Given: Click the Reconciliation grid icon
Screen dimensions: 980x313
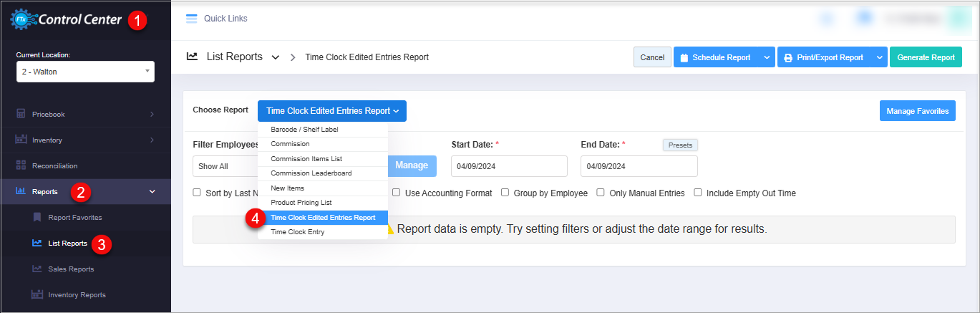Looking at the screenshot, I should point(21,165).
